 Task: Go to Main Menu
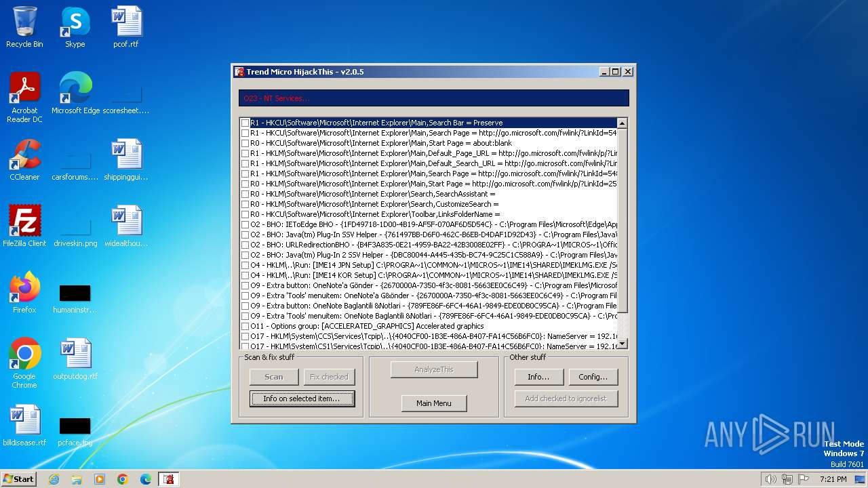(x=434, y=403)
